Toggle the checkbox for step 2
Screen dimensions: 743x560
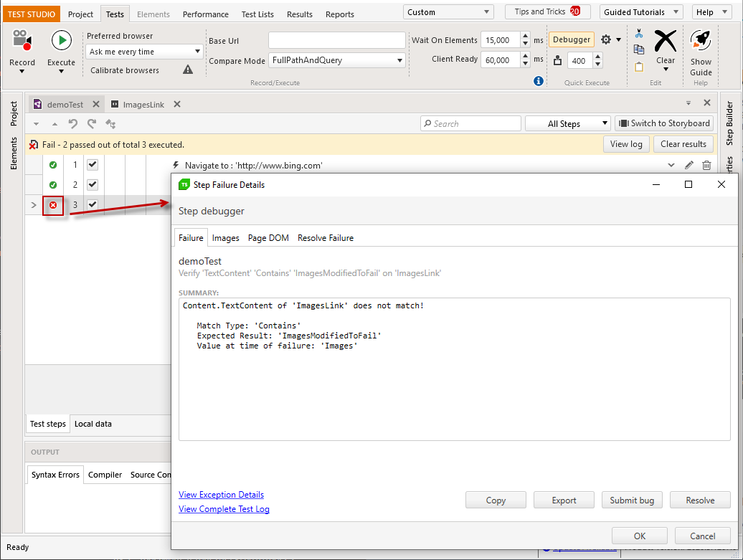pos(93,185)
